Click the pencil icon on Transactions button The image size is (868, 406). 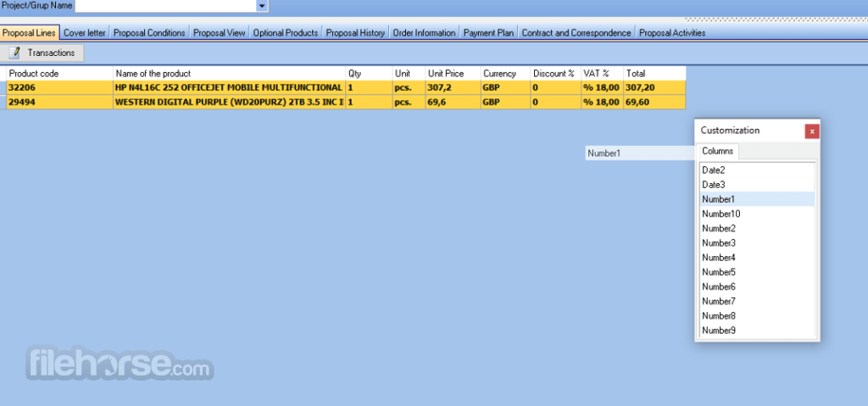pyautogui.click(x=16, y=53)
